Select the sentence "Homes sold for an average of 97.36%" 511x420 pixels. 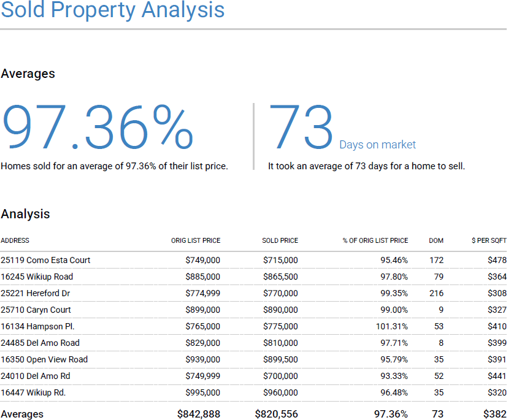[114, 166]
